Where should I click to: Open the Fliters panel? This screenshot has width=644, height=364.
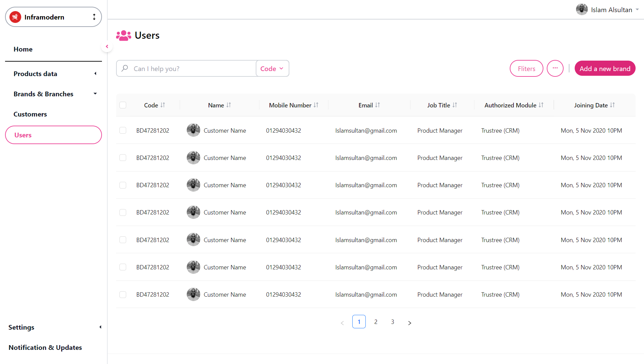click(526, 68)
